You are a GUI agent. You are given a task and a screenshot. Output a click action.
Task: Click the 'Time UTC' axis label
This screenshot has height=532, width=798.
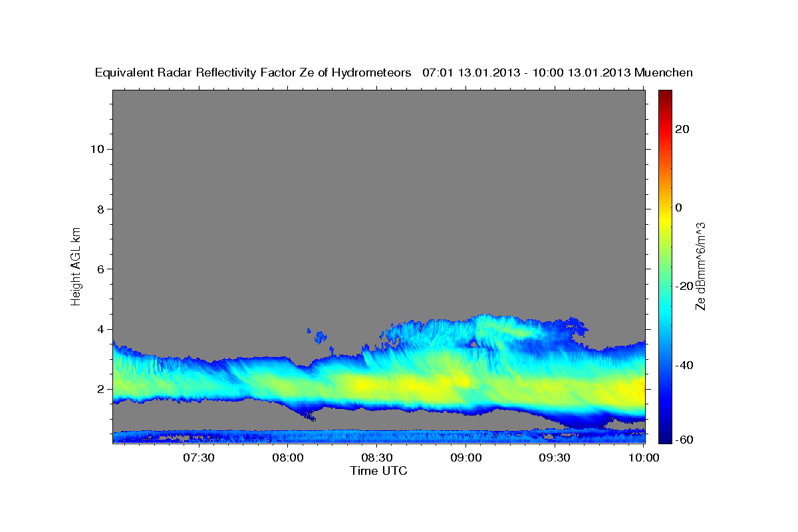pyautogui.click(x=378, y=471)
